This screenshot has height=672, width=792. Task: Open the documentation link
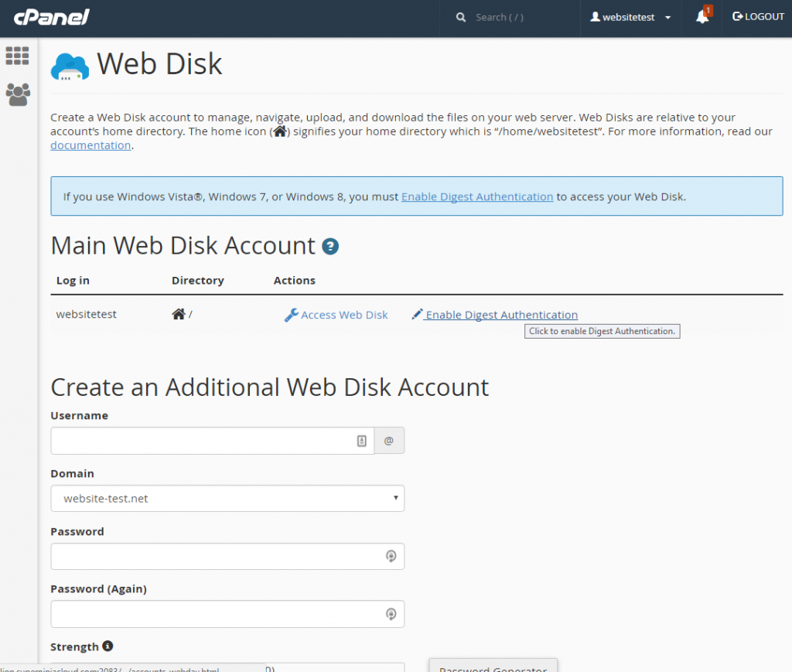point(90,145)
